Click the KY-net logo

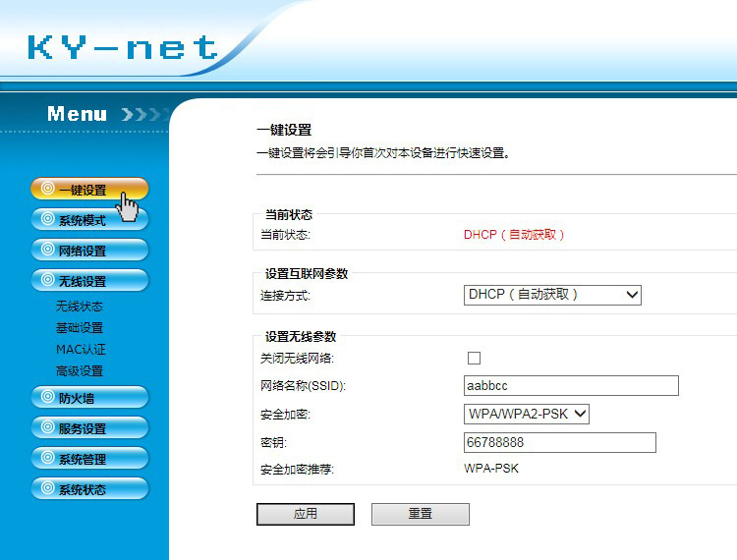coord(123,47)
